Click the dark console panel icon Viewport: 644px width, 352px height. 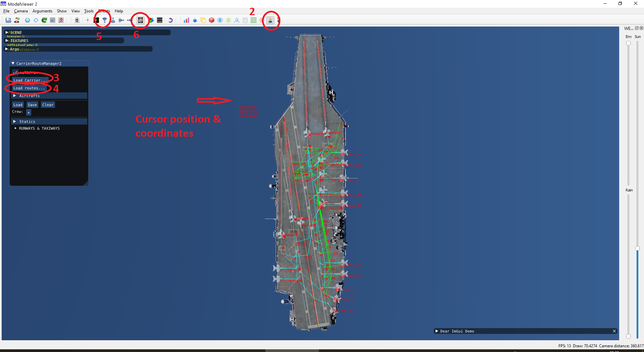pyautogui.click(x=160, y=20)
